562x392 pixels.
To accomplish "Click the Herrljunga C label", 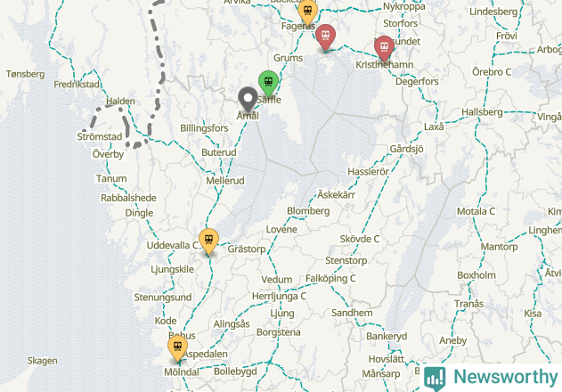I will click(279, 297).
